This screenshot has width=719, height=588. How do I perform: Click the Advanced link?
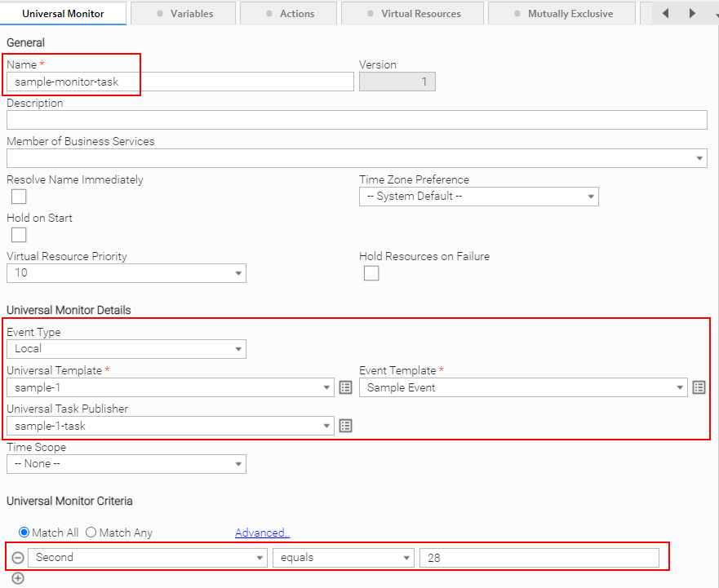click(262, 533)
